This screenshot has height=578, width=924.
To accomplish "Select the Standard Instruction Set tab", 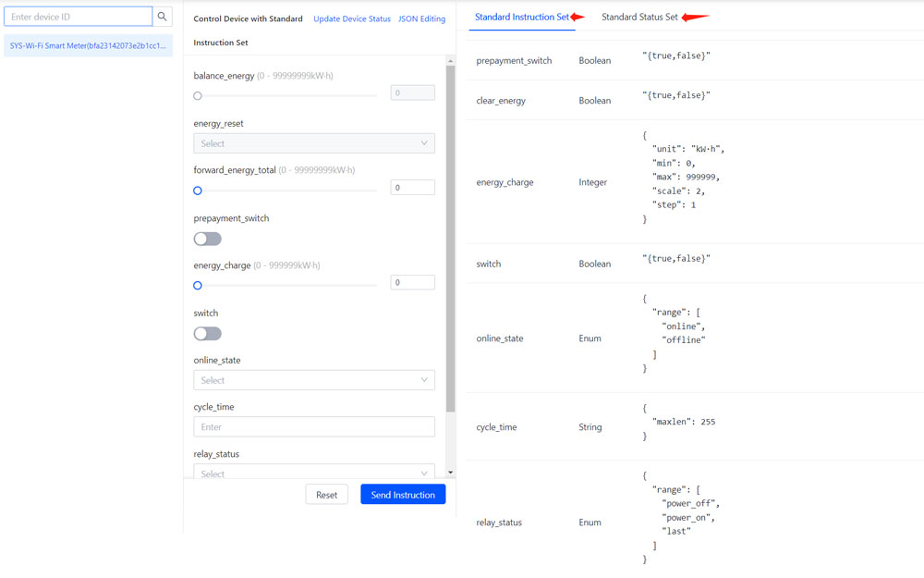I will pos(522,17).
